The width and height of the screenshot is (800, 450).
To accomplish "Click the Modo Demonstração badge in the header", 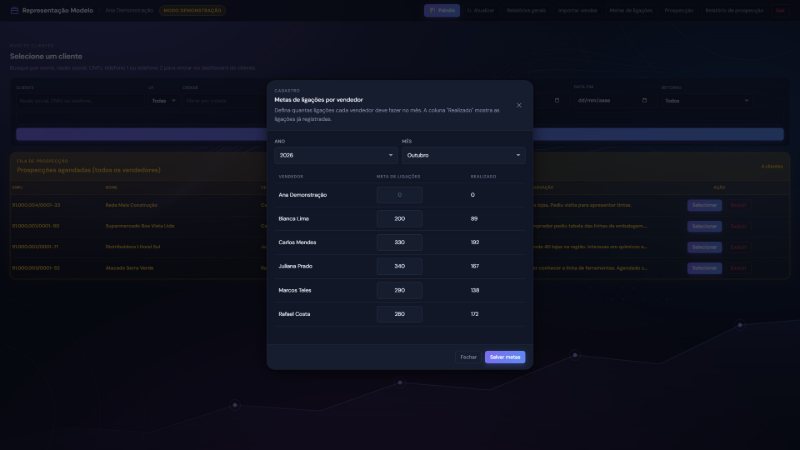I will [192, 10].
